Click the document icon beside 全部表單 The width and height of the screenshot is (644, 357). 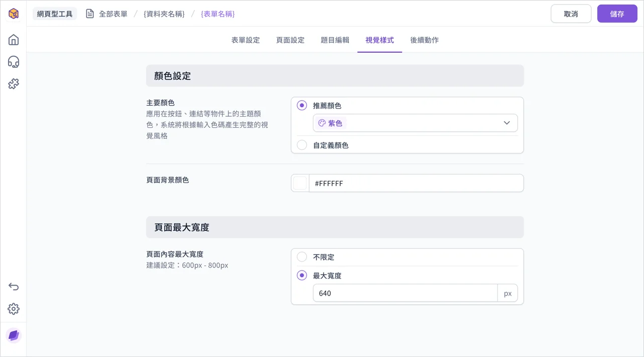click(x=90, y=14)
